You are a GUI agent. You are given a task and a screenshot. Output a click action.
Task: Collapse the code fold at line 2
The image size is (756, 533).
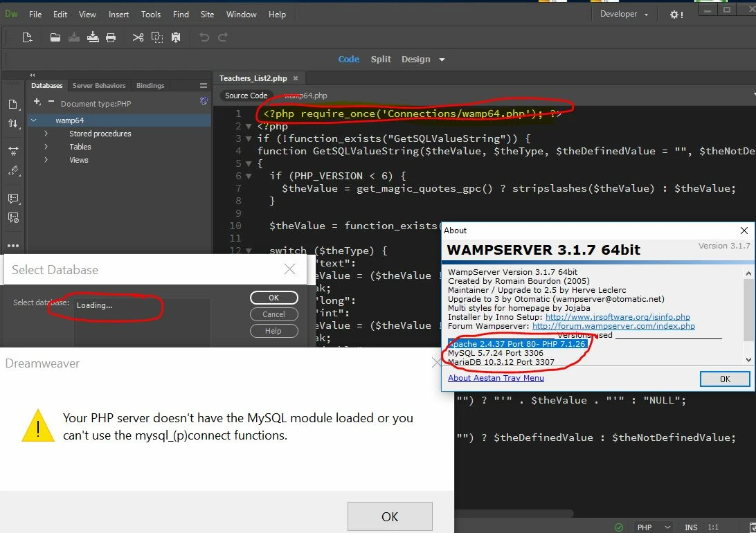pos(249,126)
